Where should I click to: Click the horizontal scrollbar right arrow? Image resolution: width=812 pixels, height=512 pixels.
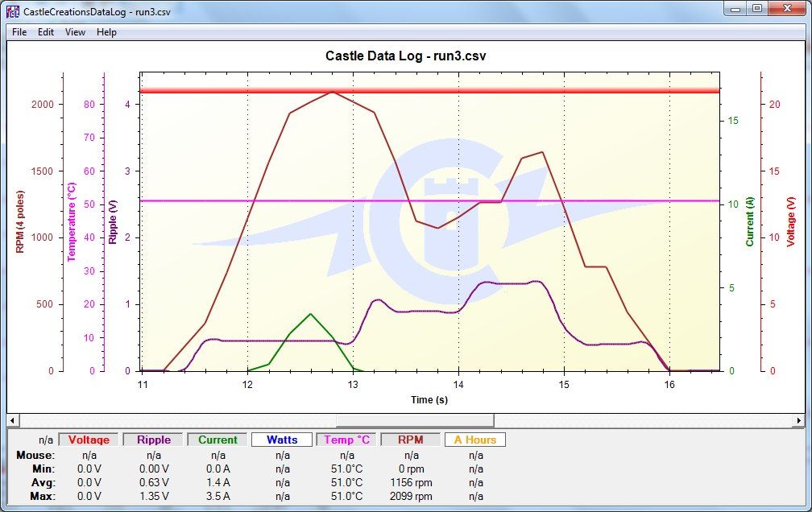coord(798,420)
